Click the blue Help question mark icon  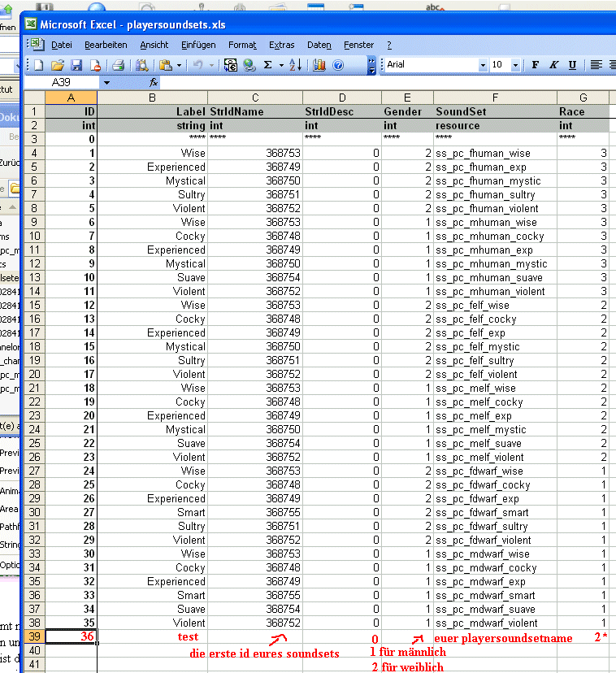[338, 65]
